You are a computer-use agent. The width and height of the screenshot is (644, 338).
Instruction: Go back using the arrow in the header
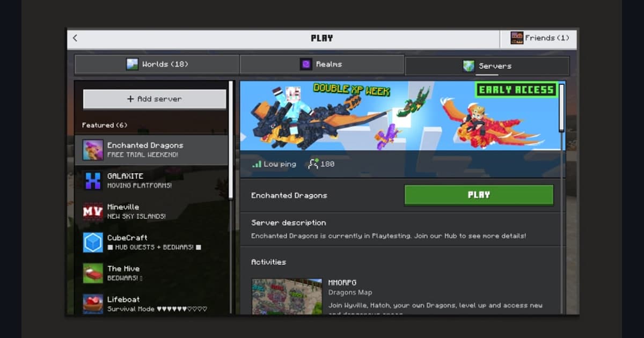[75, 38]
